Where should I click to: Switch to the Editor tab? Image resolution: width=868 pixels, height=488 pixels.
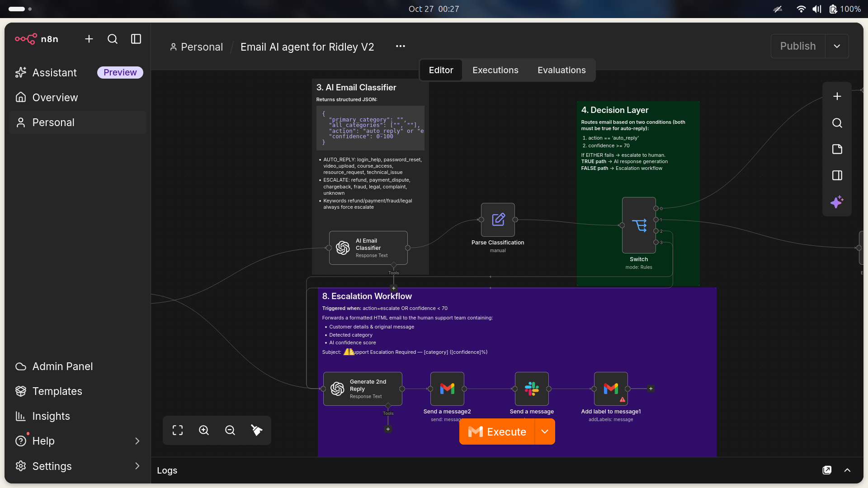coord(441,70)
